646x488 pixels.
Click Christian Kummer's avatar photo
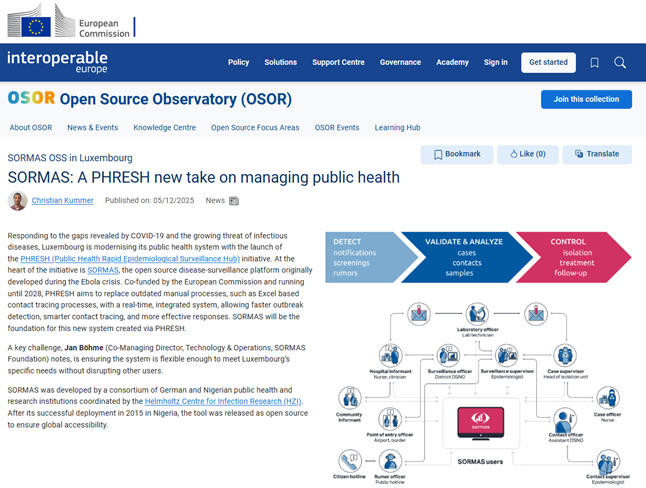pos(17,201)
